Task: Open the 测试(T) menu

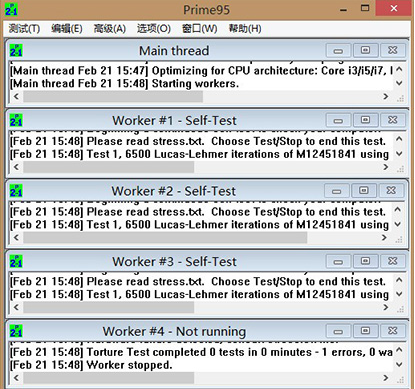Action: point(24,29)
